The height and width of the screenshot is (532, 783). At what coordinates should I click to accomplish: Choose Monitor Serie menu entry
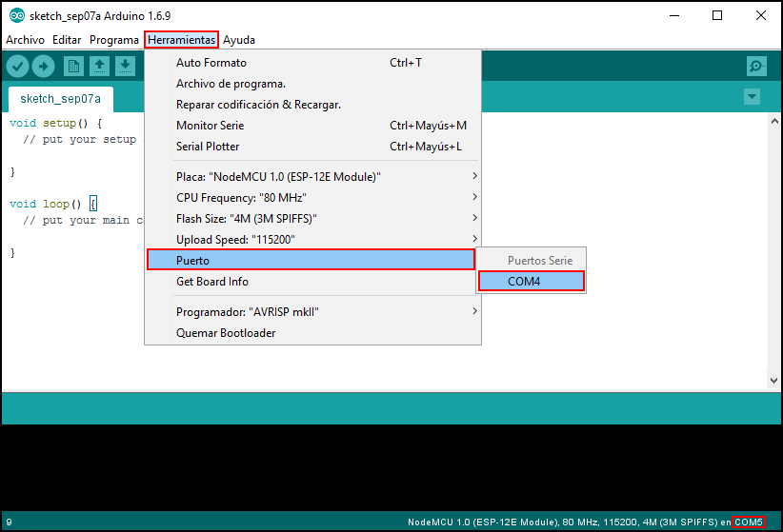312,126
